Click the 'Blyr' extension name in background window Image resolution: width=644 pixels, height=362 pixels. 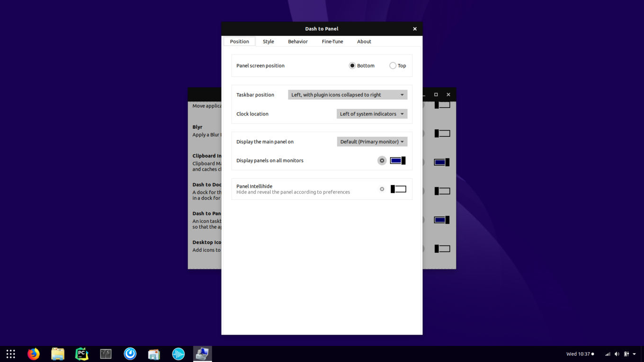pyautogui.click(x=197, y=127)
